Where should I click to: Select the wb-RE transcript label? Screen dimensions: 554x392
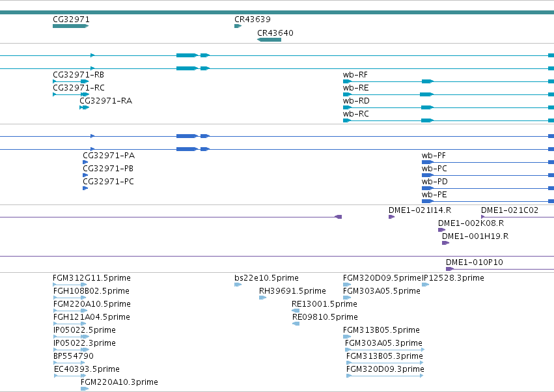(x=356, y=88)
